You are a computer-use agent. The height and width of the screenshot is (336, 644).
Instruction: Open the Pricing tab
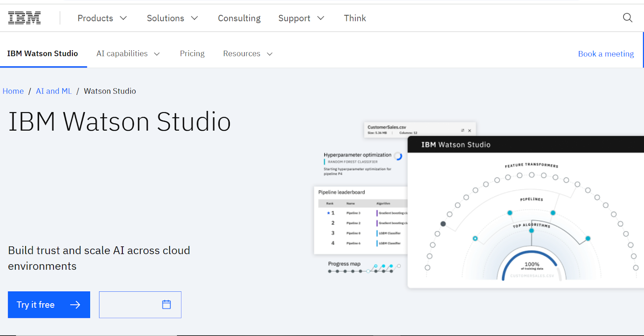[x=192, y=53]
